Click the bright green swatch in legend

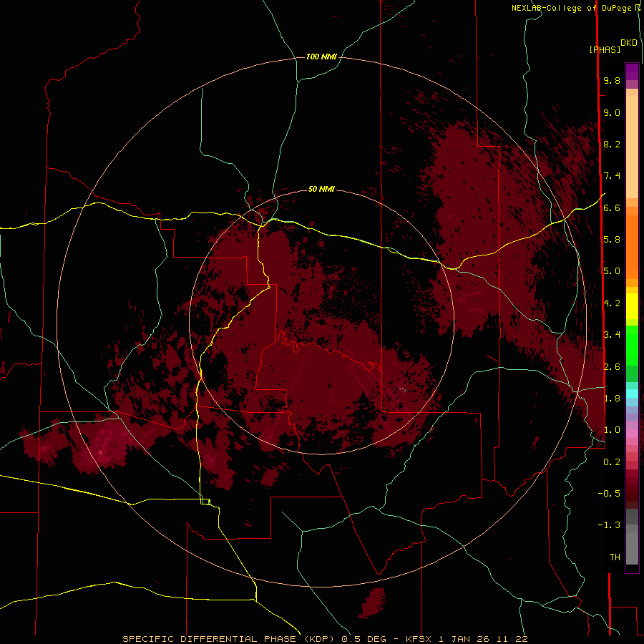click(x=632, y=345)
